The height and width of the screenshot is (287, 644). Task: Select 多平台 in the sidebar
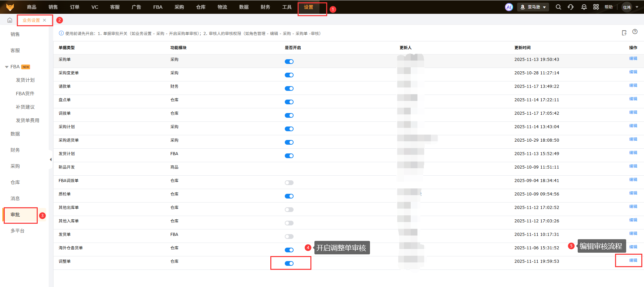pos(18,231)
